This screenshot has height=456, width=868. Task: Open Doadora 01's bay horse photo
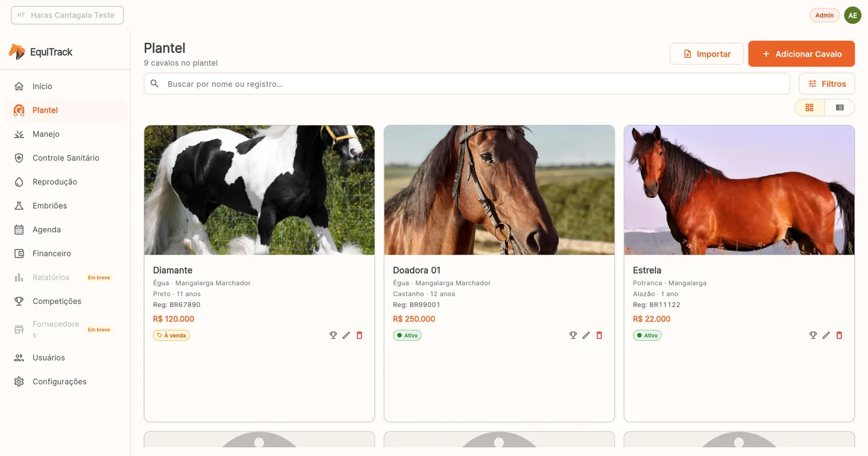499,190
